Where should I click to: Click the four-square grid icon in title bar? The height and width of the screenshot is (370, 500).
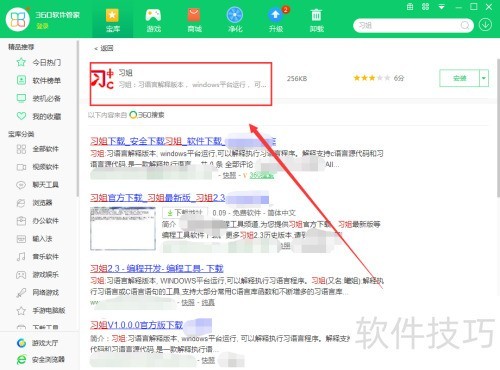426,7
